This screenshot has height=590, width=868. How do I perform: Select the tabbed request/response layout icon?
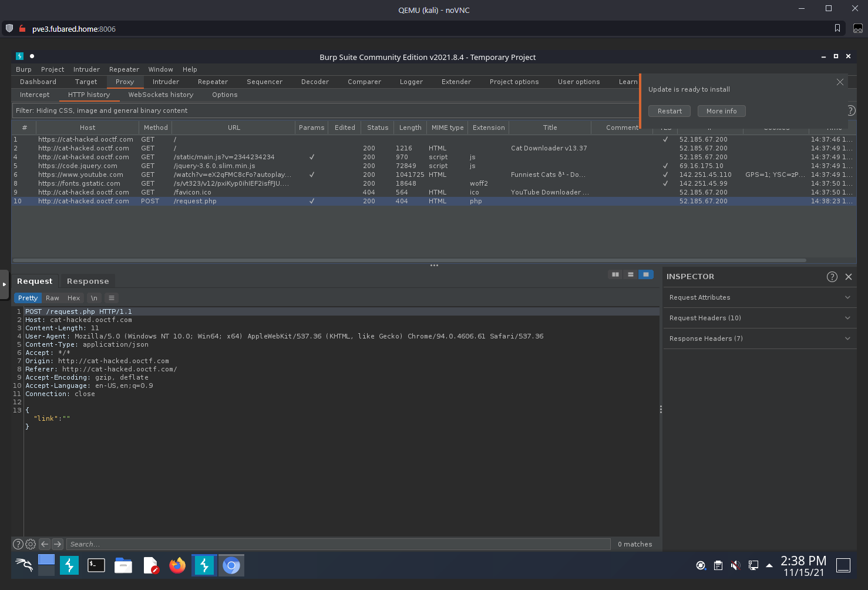(645, 274)
